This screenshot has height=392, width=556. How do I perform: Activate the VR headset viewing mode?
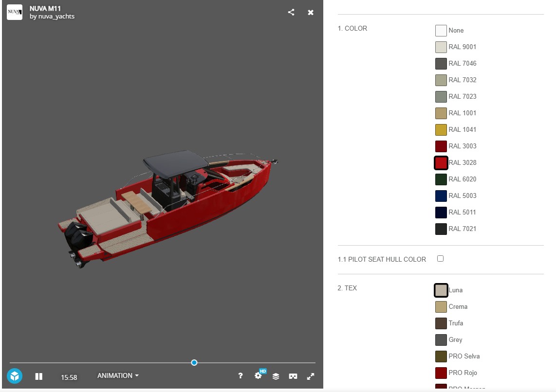(293, 375)
